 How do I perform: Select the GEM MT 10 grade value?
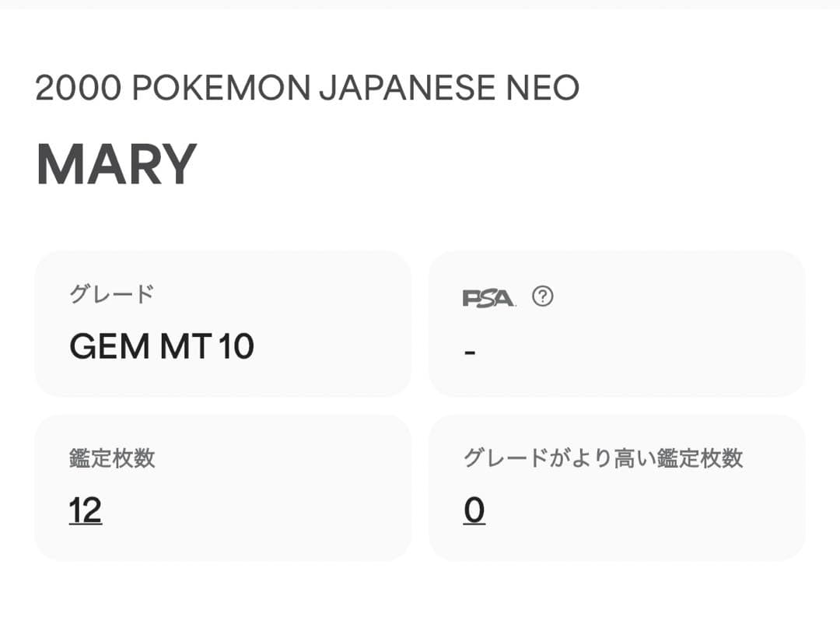pos(161,345)
